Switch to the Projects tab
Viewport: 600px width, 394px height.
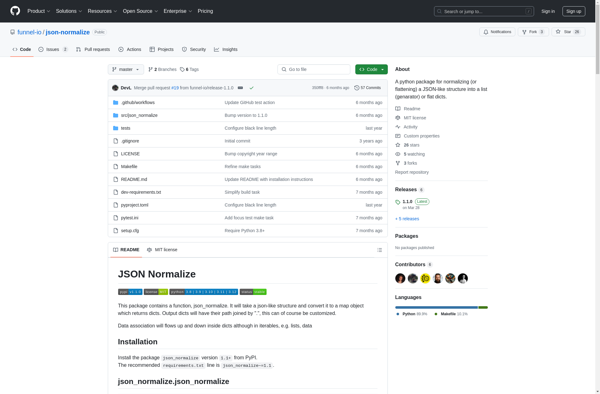point(161,49)
